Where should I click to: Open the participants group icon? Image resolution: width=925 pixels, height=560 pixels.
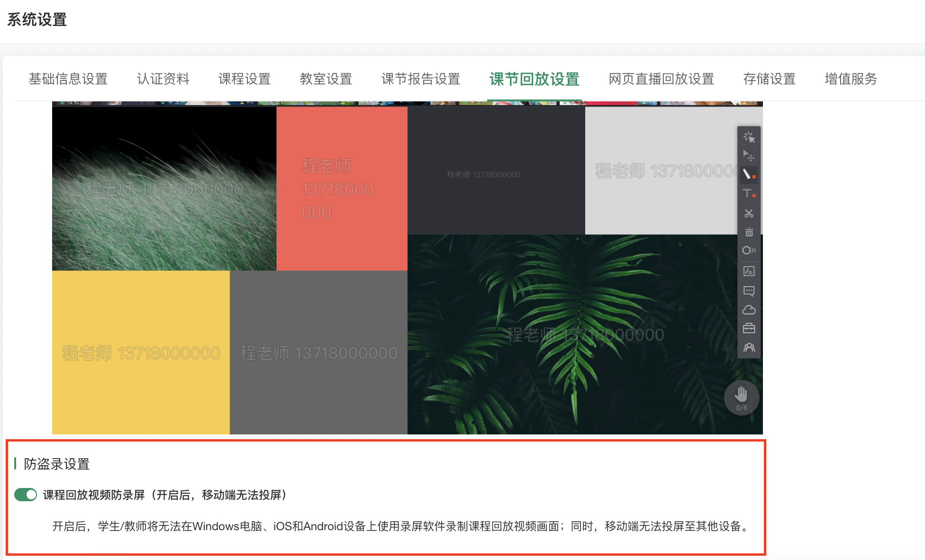pos(749,348)
